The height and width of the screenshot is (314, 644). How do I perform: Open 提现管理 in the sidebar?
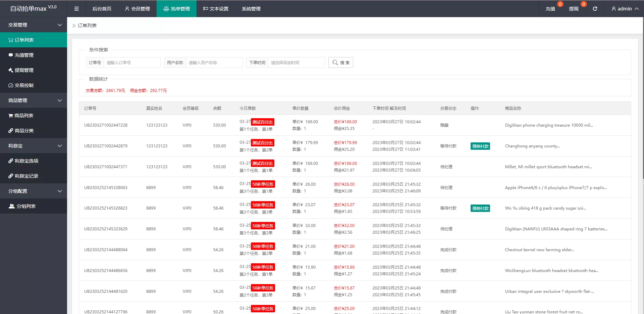coord(24,70)
